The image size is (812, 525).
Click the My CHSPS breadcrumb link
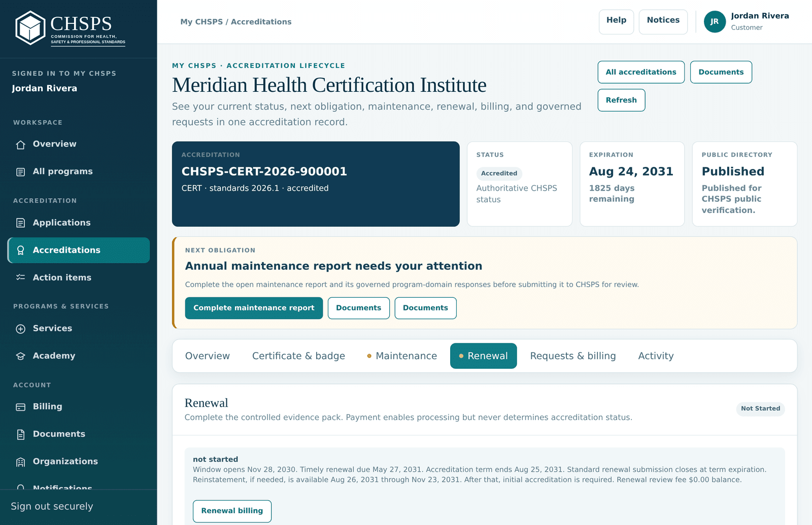pos(201,22)
